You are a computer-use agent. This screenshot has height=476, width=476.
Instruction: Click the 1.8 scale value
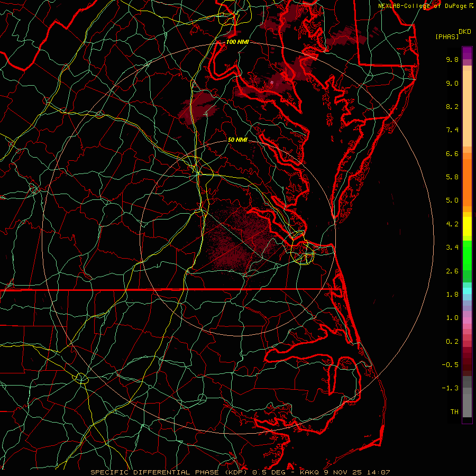click(x=452, y=295)
